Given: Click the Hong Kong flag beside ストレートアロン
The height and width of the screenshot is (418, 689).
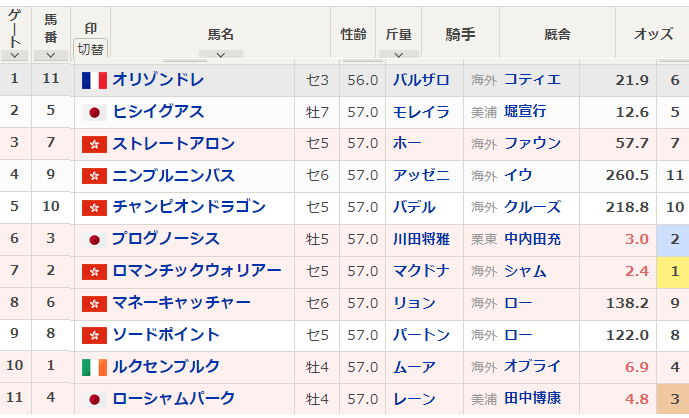Looking at the screenshot, I should (x=94, y=144).
